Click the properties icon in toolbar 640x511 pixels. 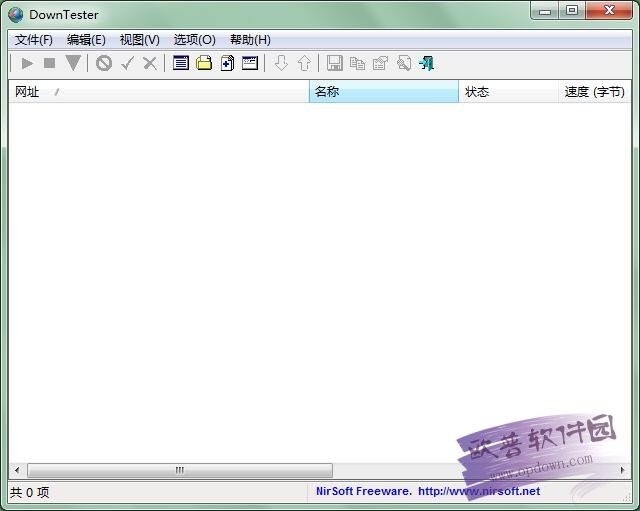(x=380, y=63)
